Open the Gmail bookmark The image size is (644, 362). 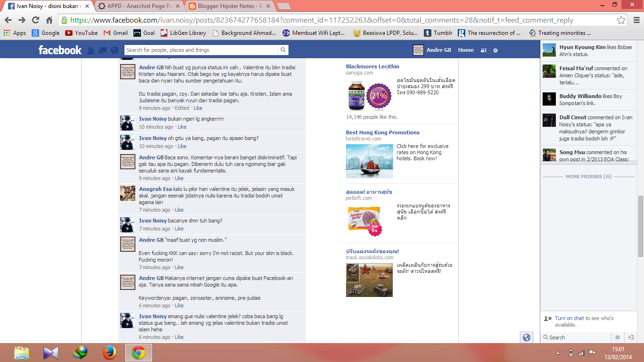(116, 33)
